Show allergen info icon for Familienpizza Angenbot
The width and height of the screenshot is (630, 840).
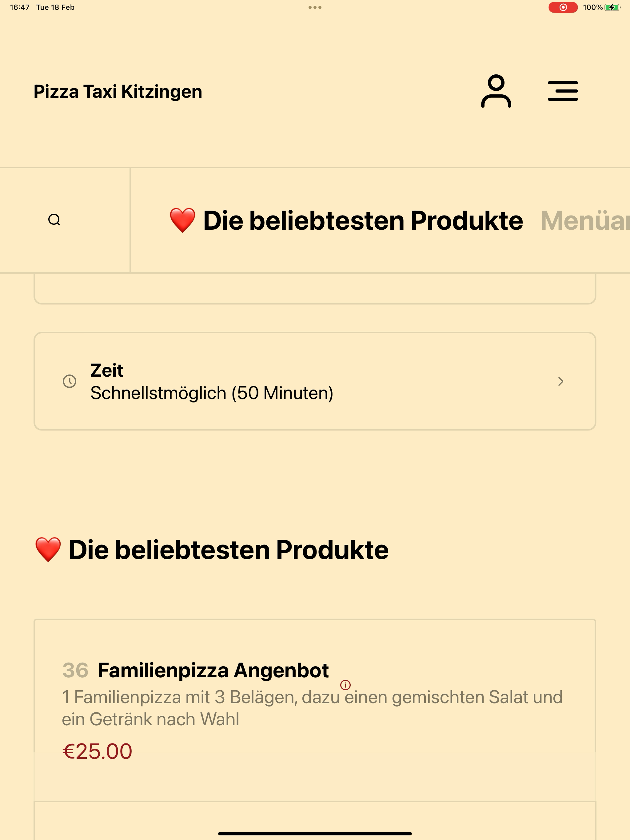pos(345,685)
